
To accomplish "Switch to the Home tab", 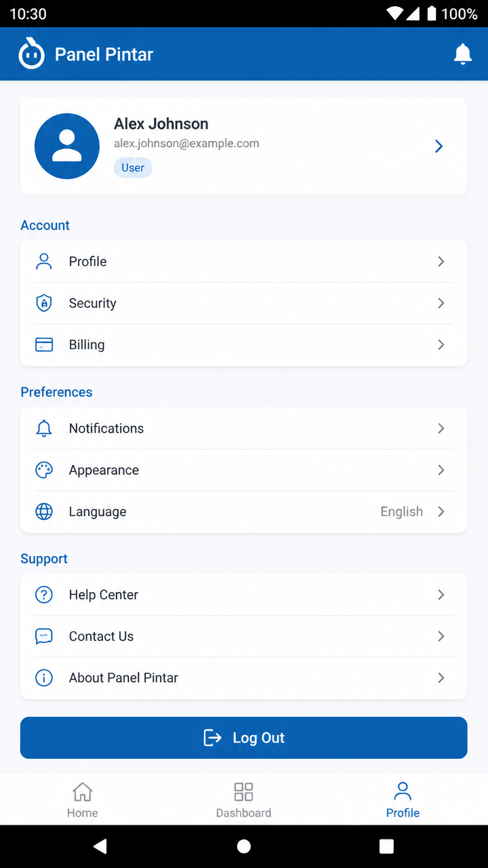I will coord(83,800).
